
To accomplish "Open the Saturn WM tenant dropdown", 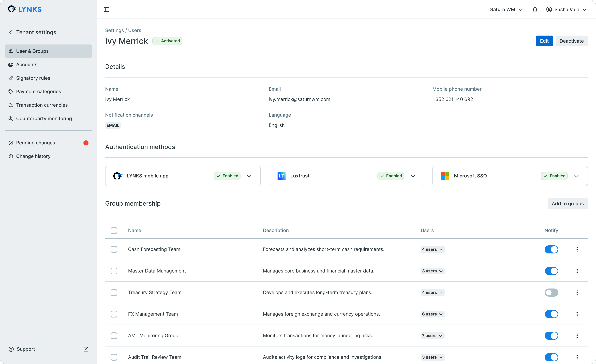I will (x=506, y=9).
